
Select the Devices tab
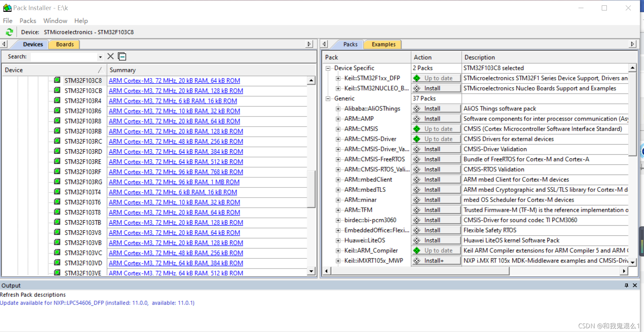click(33, 44)
